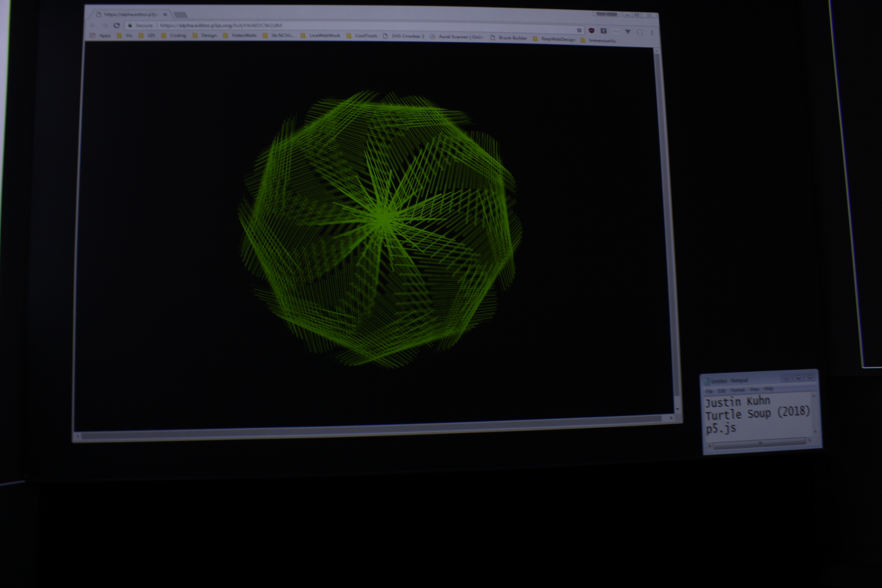Image resolution: width=882 pixels, height=588 pixels.
Task: Close the alpha.editor.p5js browser tab
Action: click(x=165, y=14)
